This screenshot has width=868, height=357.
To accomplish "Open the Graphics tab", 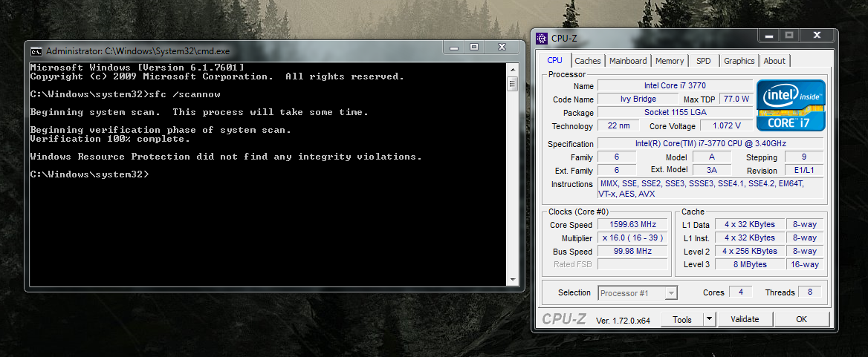I will [x=739, y=61].
